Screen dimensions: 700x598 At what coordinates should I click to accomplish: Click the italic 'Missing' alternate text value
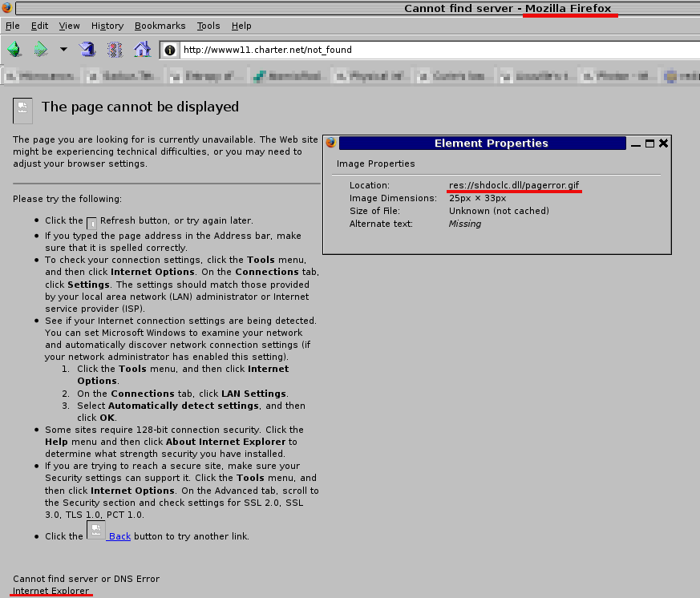coord(465,224)
